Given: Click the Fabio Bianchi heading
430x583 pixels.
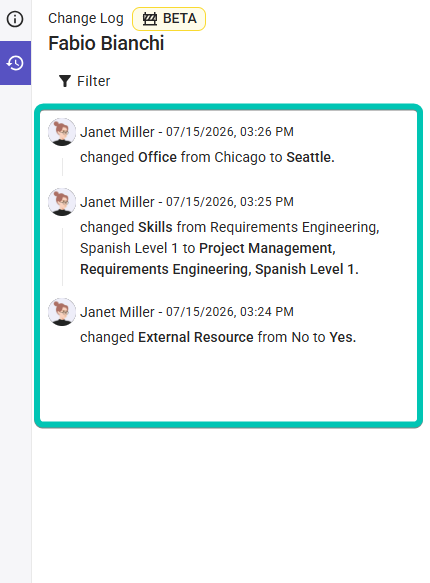Looking at the screenshot, I should tap(106, 43).
